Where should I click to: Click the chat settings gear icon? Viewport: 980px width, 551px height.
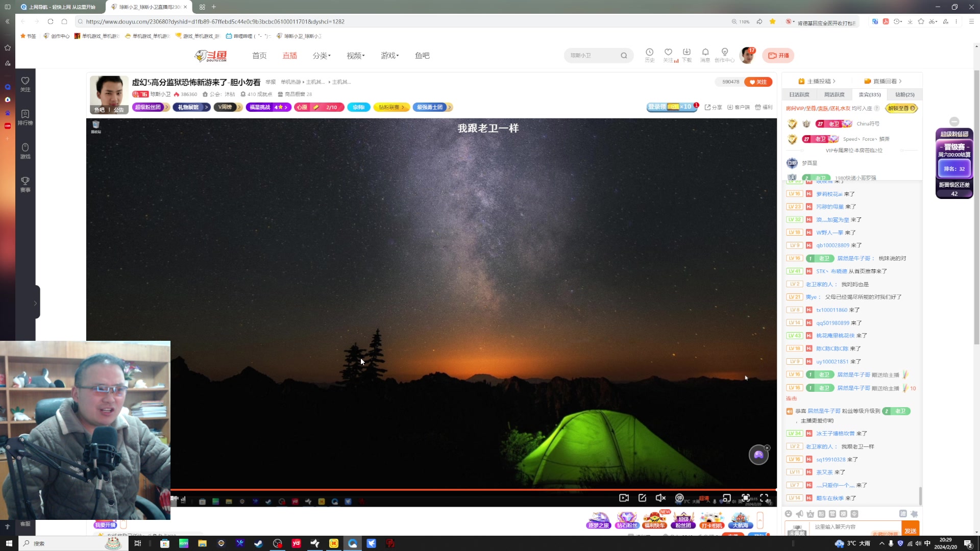[x=914, y=514]
